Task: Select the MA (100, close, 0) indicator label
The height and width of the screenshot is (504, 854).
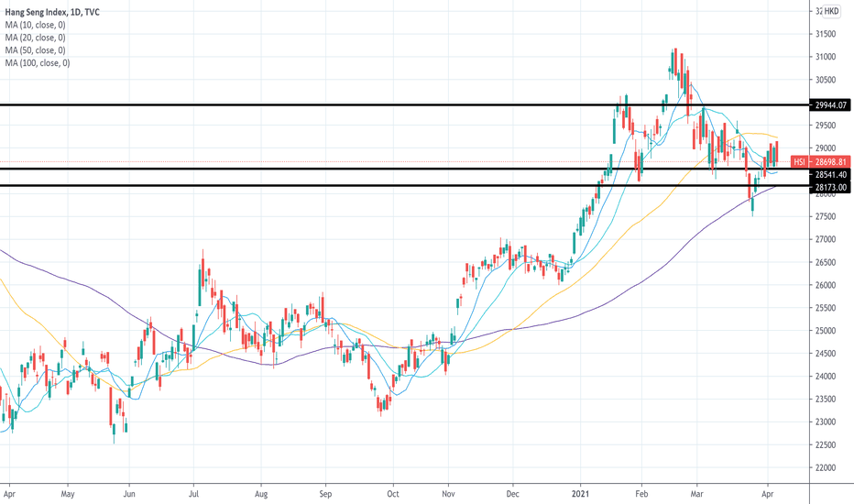Action: pyautogui.click(x=38, y=62)
